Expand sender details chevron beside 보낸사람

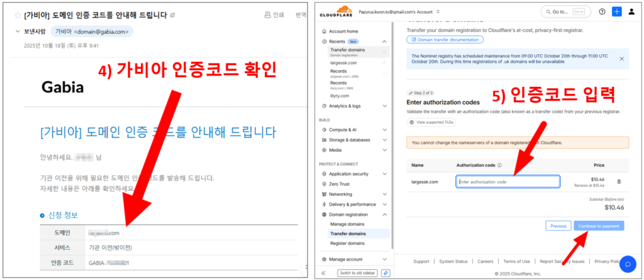click(x=18, y=31)
